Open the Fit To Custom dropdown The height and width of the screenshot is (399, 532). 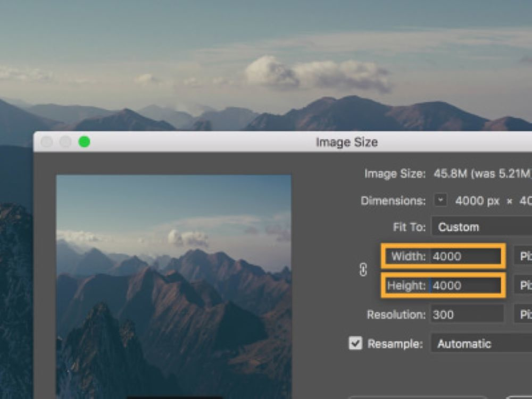click(481, 227)
